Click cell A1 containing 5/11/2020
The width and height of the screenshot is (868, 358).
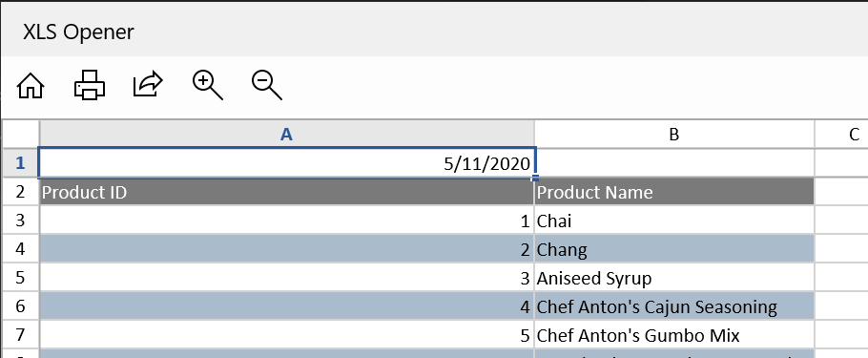(287, 163)
